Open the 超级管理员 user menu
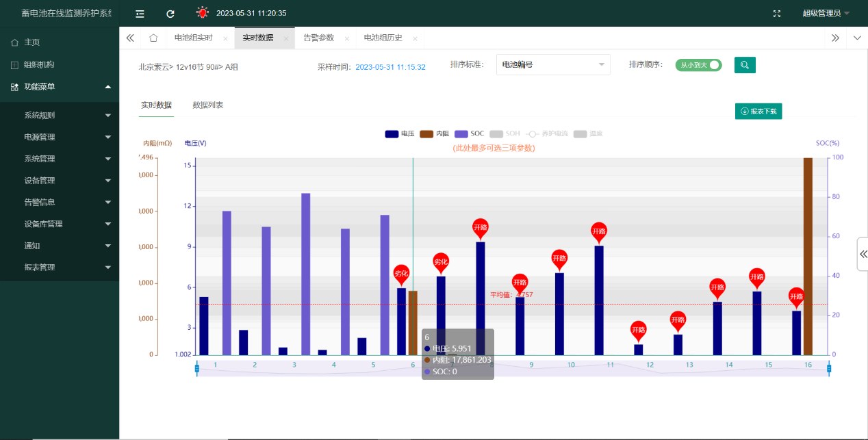The height and width of the screenshot is (440, 868). 826,13
